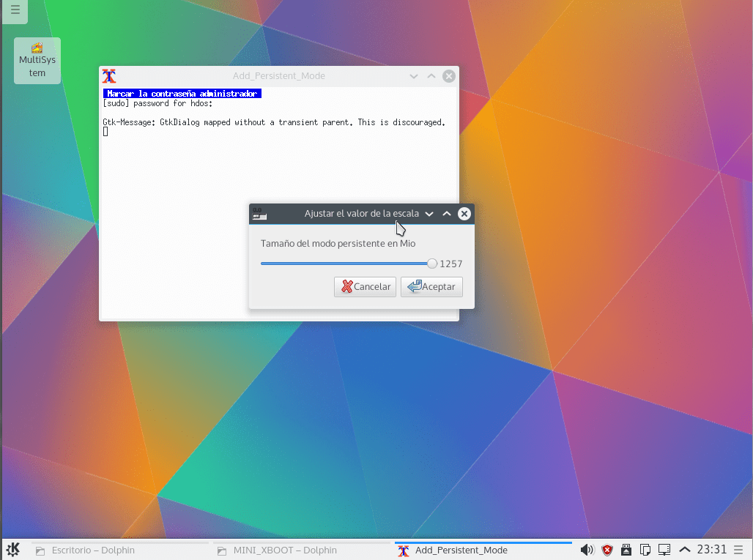Maximize the Ajustar el valor dialog

447,214
